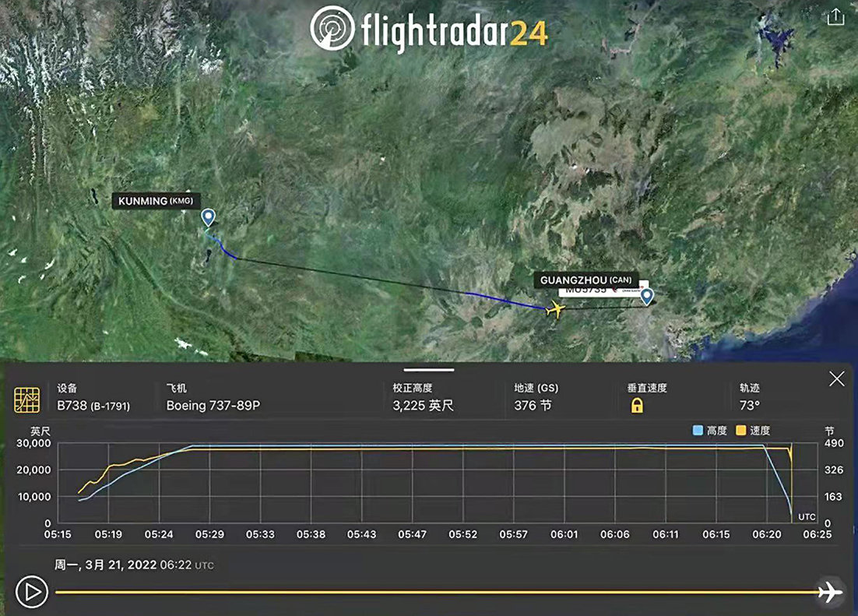The image size is (858, 616).
Task: Start flight playback with the play button
Action: [x=32, y=592]
